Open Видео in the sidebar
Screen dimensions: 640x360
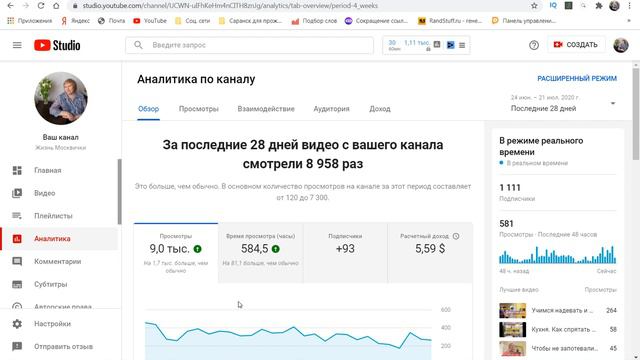click(x=59, y=193)
